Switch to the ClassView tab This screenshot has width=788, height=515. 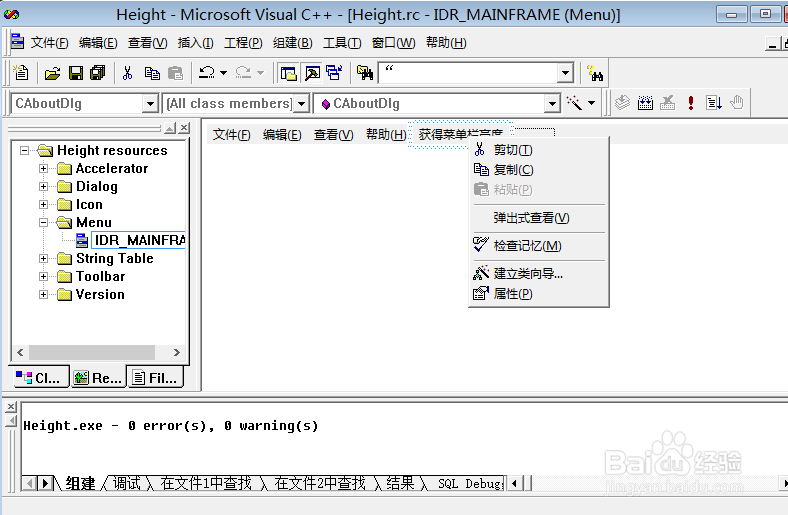click(41, 377)
